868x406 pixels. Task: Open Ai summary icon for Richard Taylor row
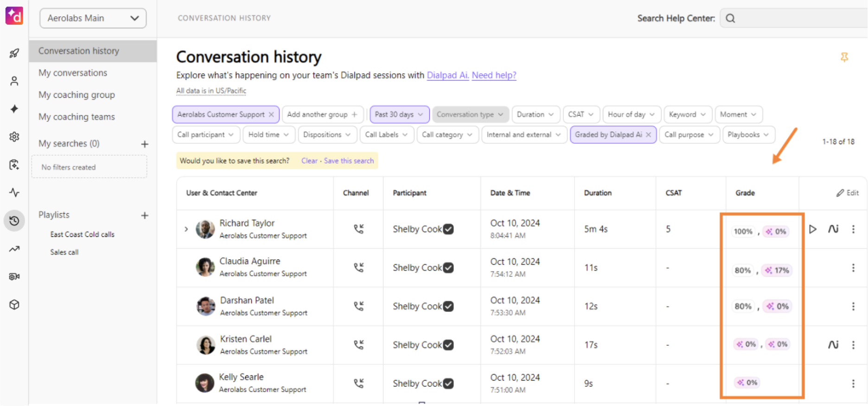[x=833, y=229]
